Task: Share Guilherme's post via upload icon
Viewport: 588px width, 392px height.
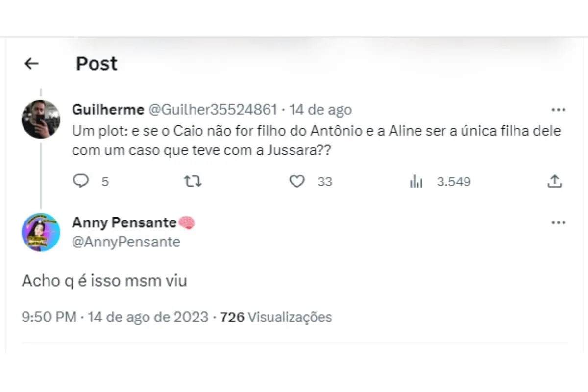Action: click(x=554, y=182)
